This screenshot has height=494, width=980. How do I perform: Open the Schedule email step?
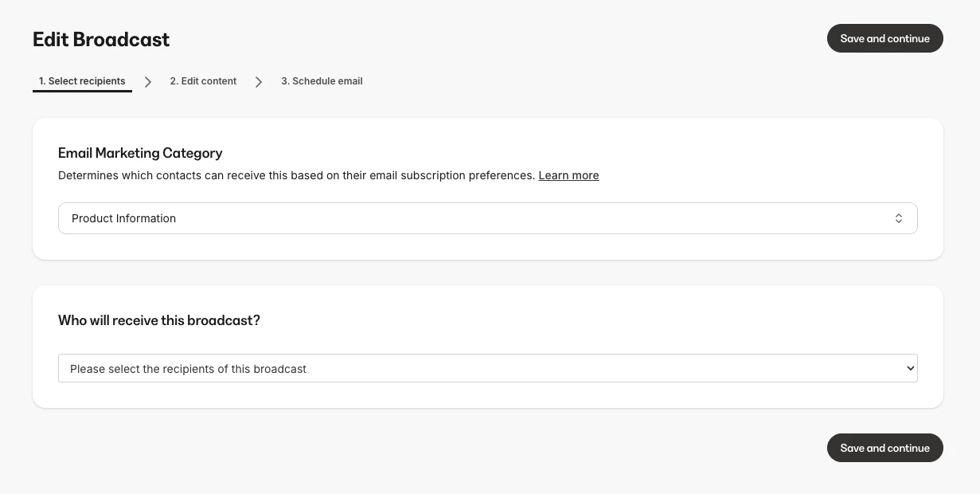322,81
